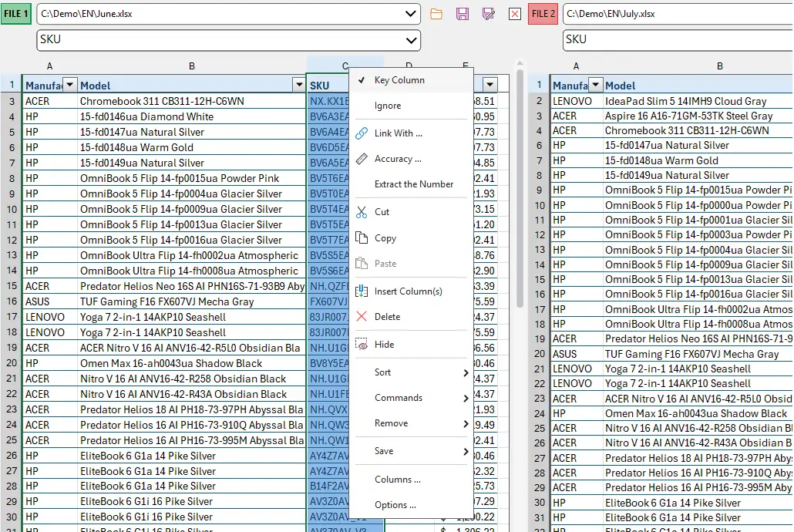Open the filter arrow right of the context menu
Viewport: 794px width, 532px height.
point(490,85)
